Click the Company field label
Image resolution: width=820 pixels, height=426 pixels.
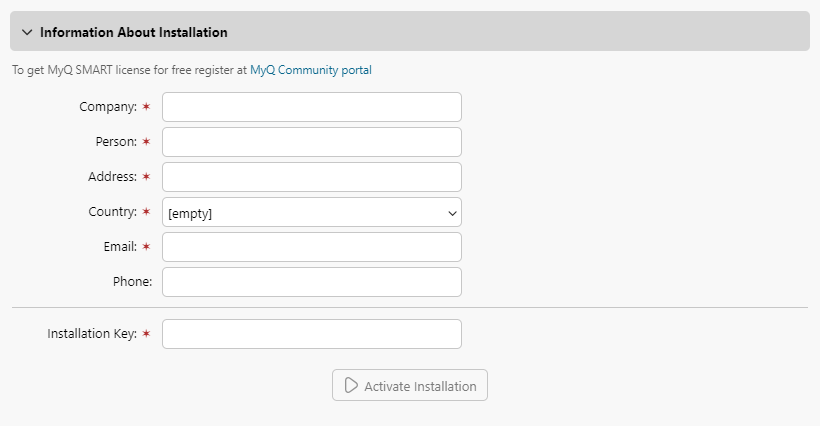click(x=107, y=106)
